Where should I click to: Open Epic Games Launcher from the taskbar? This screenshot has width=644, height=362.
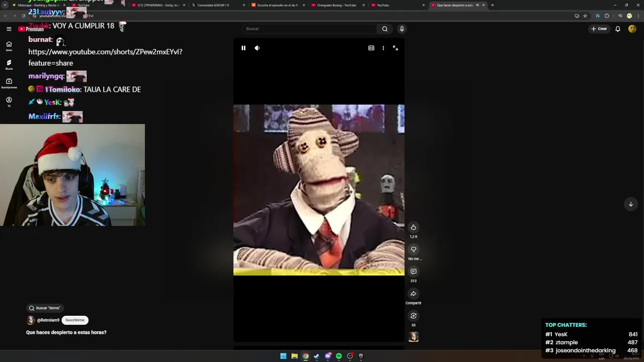(361, 356)
